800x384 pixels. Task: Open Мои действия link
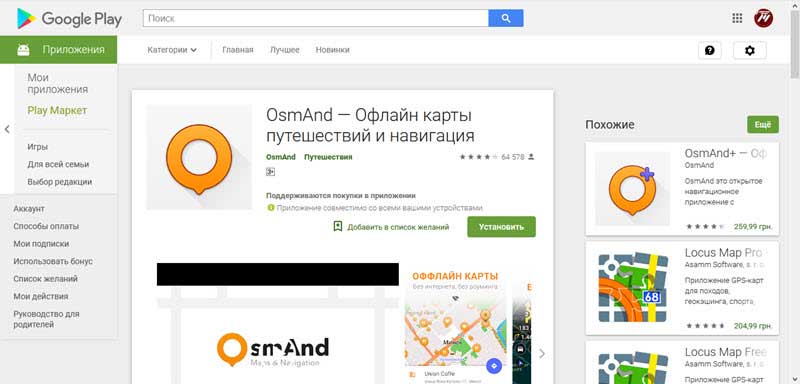pyautogui.click(x=41, y=296)
